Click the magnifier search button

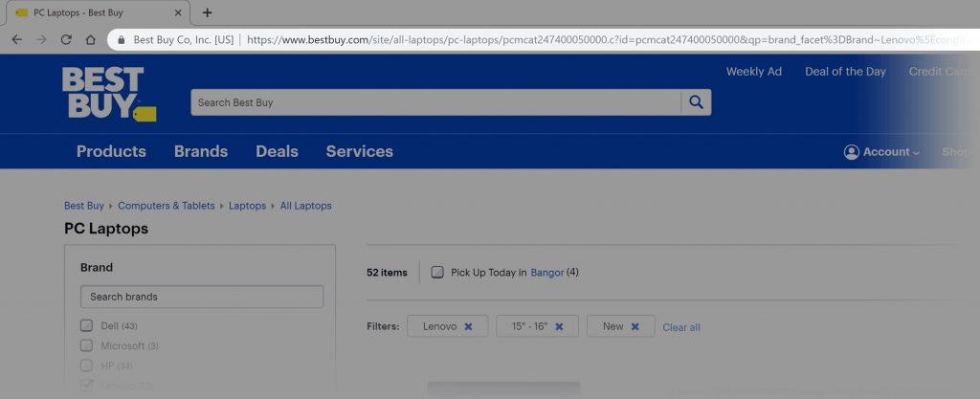[697, 102]
